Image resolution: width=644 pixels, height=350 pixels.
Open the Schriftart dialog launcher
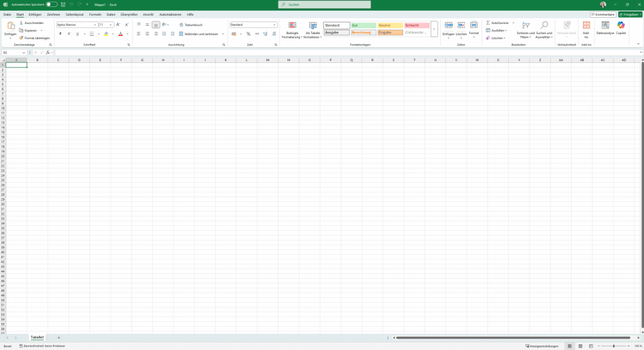click(x=128, y=45)
